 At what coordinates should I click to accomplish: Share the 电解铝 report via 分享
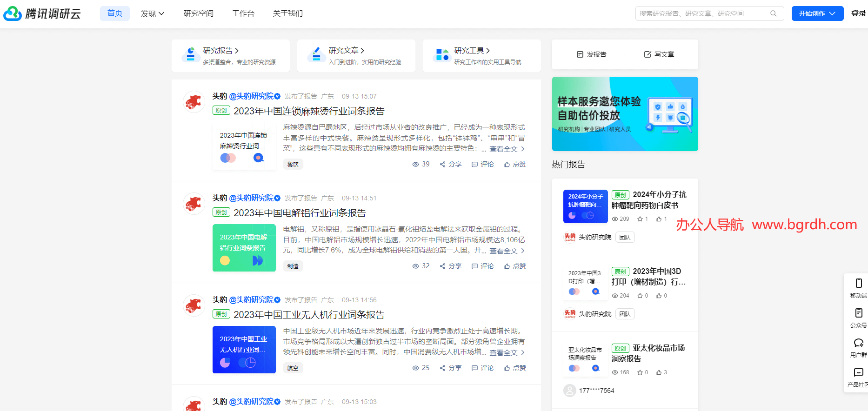(451, 266)
